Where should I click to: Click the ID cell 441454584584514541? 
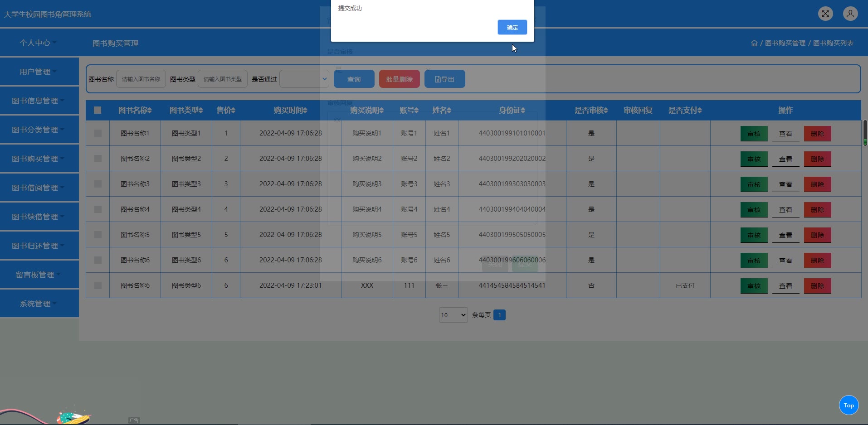pyautogui.click(x=512, y=285)
